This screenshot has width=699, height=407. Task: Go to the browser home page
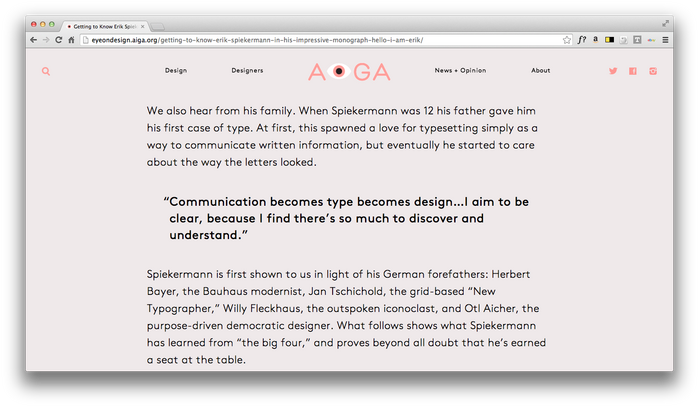click(71, 40)
